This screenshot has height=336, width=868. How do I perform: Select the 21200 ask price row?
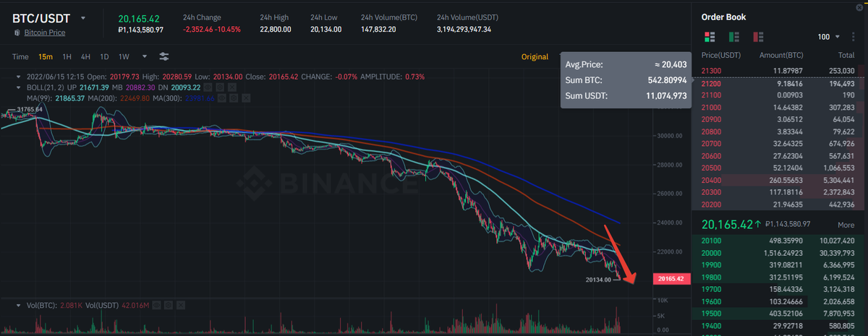(x=780, y=83)
